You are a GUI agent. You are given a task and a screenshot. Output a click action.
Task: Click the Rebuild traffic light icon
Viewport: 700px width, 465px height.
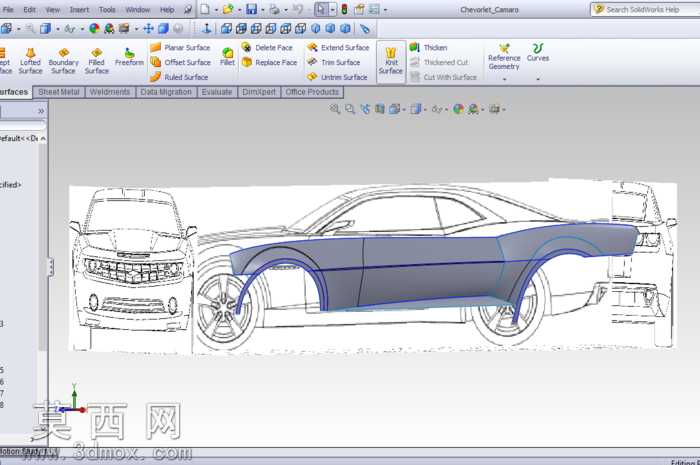[x=344, y=9]
